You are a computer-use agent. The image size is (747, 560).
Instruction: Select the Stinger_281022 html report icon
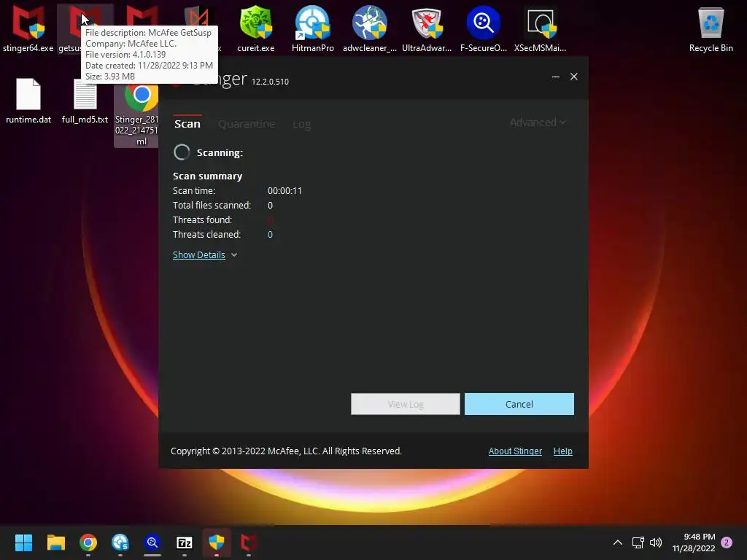pyautogui.click(x=136, y=116)
